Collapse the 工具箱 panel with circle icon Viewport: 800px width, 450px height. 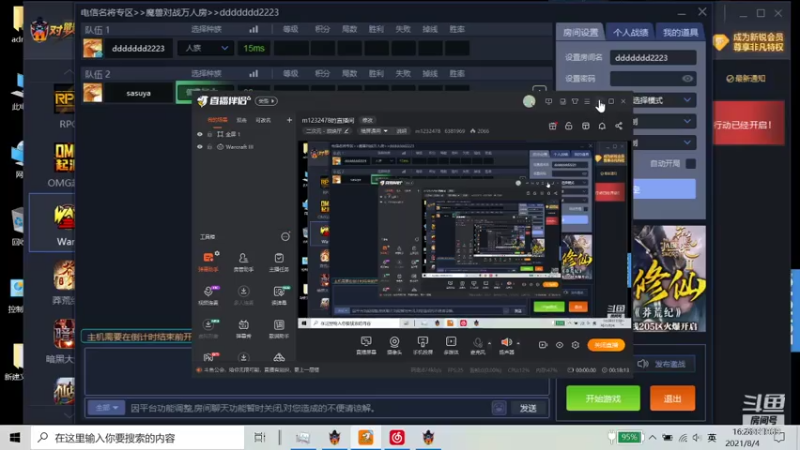[x=285, y=236]
